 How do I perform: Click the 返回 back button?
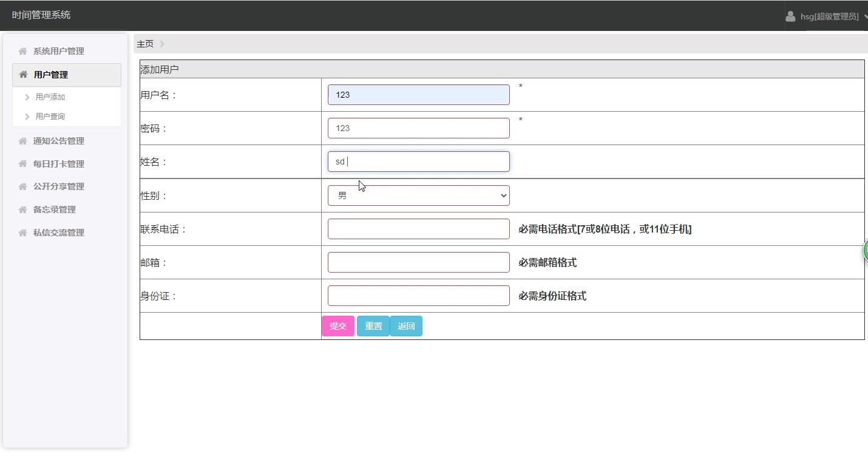406,326
